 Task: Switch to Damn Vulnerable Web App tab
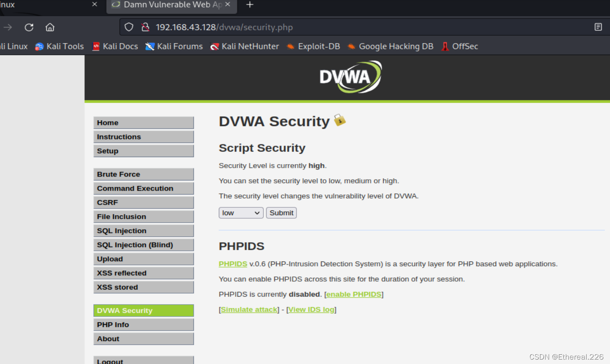coord(171,5)
